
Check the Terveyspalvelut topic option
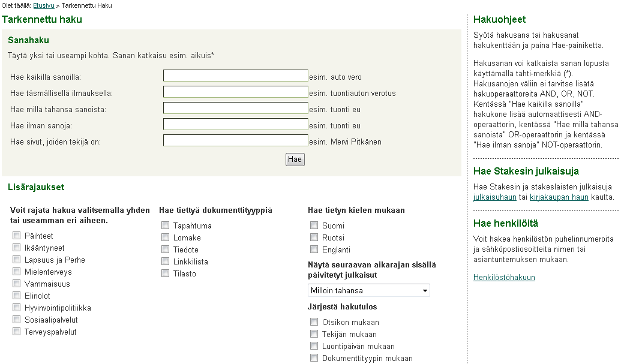tap(16, 331)
